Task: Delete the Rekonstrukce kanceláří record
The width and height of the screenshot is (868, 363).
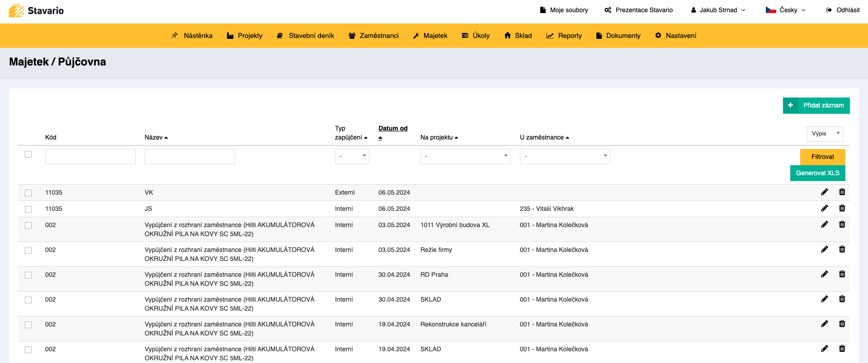Action: click(x=842, y=324)
